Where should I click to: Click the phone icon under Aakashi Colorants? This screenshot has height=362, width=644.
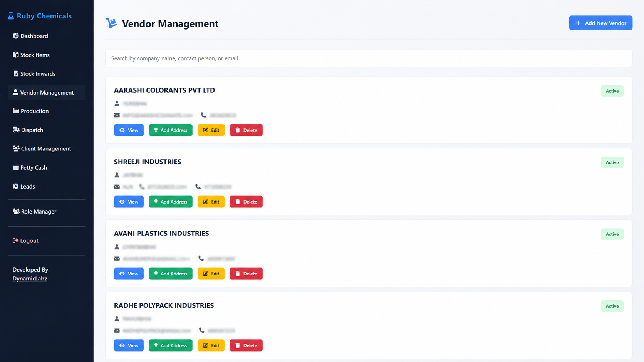tap(203, 115)
